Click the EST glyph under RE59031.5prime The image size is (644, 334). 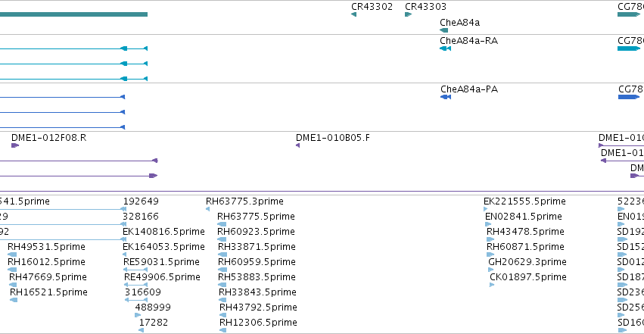(135, 270)
